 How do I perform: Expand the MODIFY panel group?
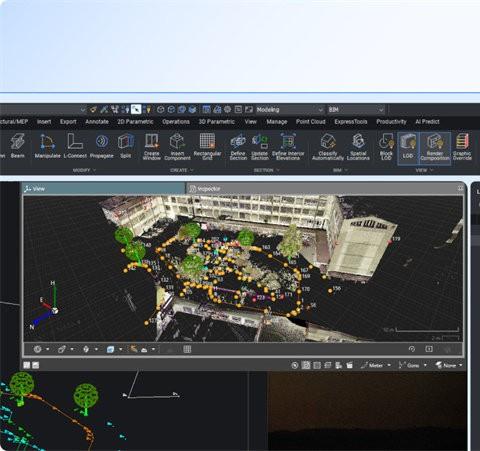(x=84, y=170)
